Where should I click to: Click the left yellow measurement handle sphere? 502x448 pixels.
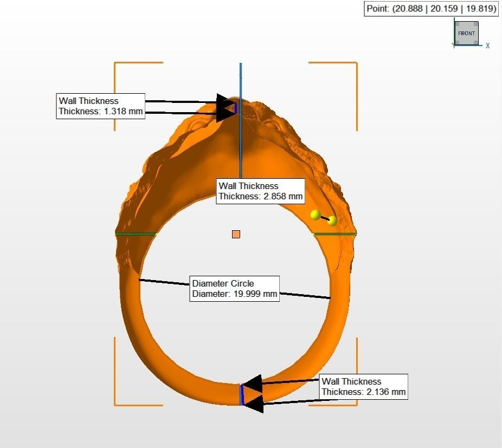tap(316, 215)
